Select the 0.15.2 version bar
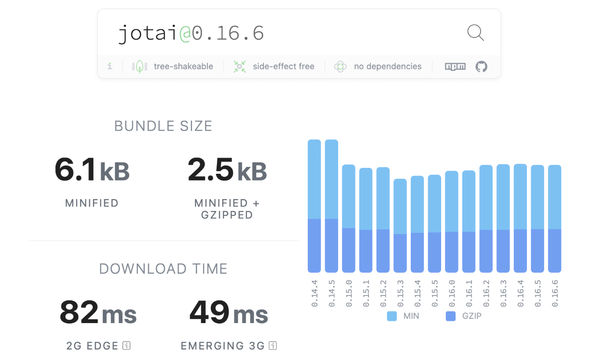This screenshot has height=364, width=591. [383, 220]
